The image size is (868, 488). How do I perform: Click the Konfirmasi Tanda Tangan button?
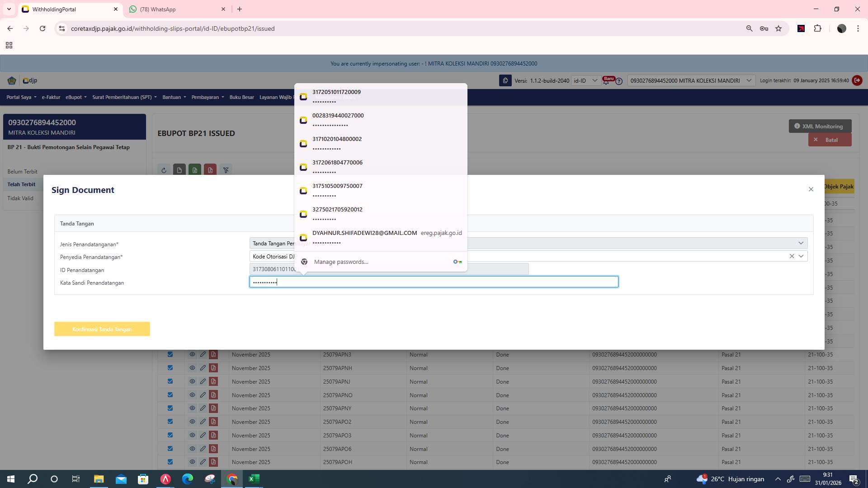coord(102,329)
